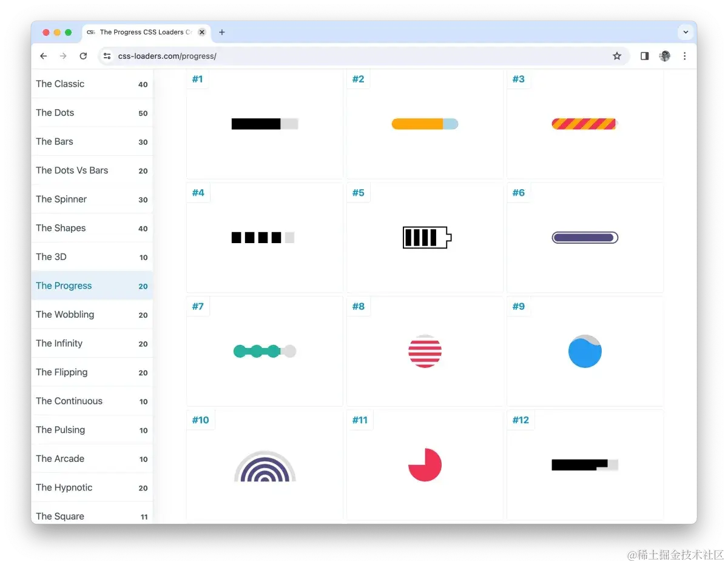Select the orange progress bar loader #2
The image size is (728, 565).
(425, 124)
